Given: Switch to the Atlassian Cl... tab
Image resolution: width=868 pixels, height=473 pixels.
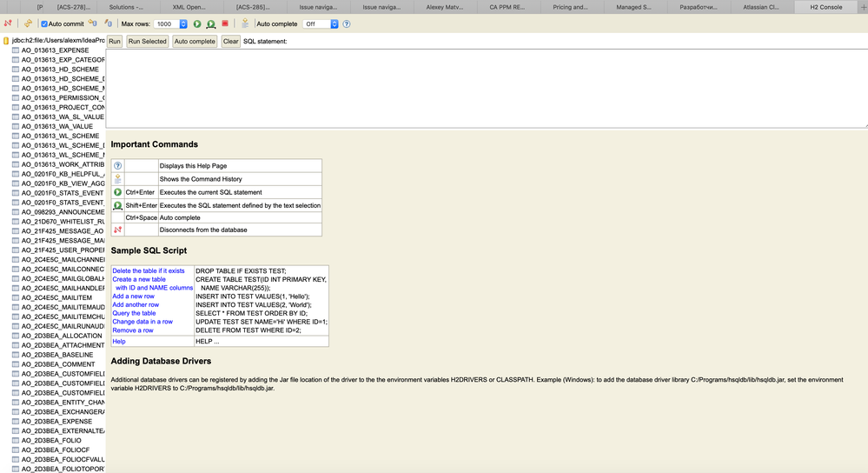Looking at the screenshot, I should point(761,7).
